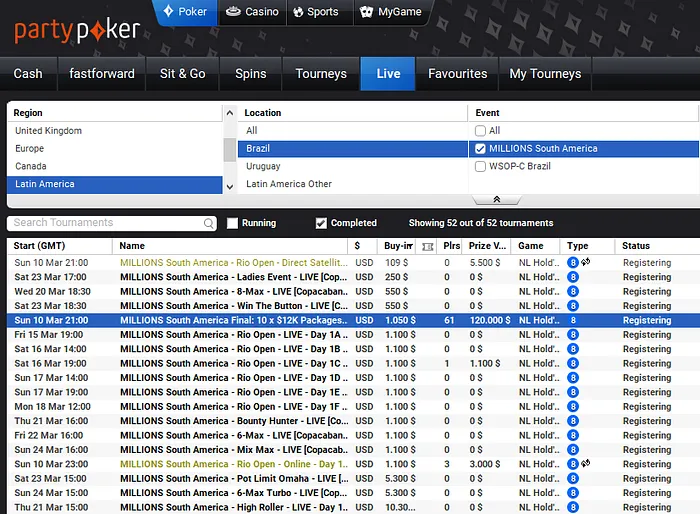Click the partypoker logo
Screen dimensions: 700x514
[77, 30]
